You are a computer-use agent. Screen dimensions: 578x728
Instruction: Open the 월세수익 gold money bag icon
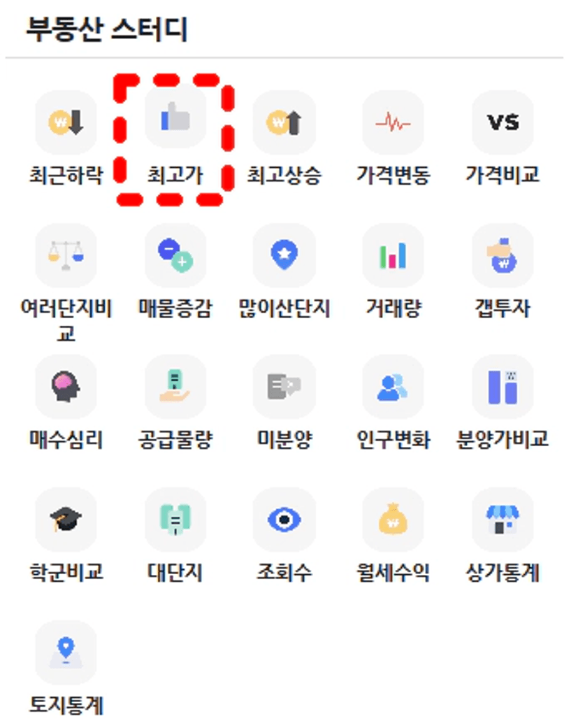click(393, 520)
